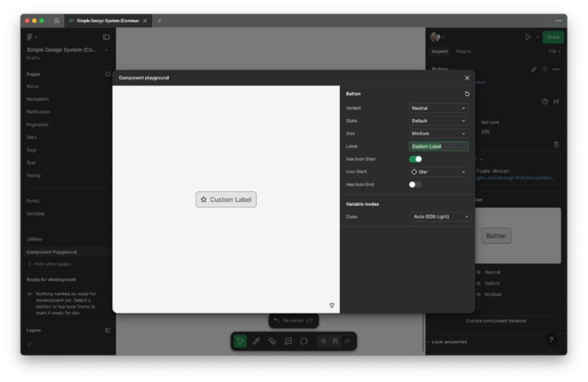Click the Re-center button
The width and height of the screenshot is (588, 382).
coord(294,321)
